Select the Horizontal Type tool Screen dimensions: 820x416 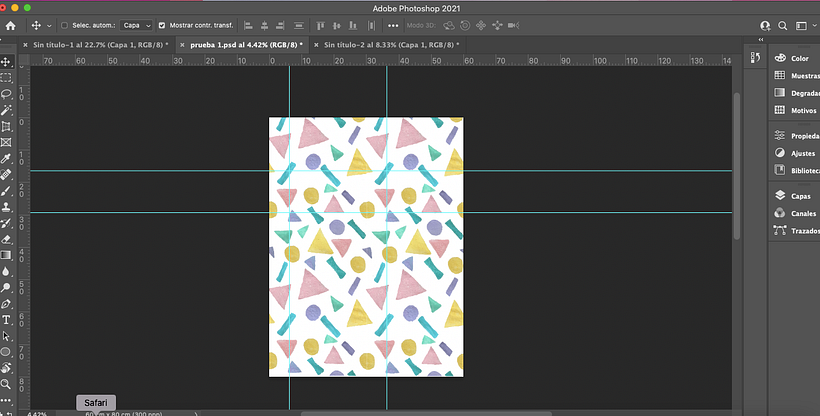click(6, 320)
